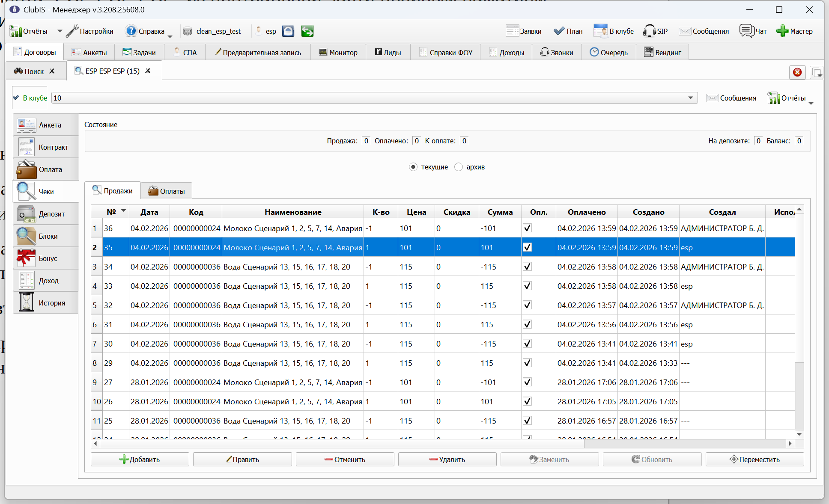Open the Отчёты dropdown arrow in toolbar
Image resolution: width=829 pixels, height=504 pixels.
point(60,31)
